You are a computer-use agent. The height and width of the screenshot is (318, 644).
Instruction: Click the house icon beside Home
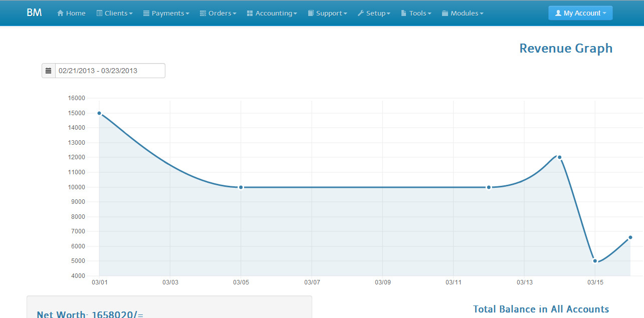pos(60,14)
